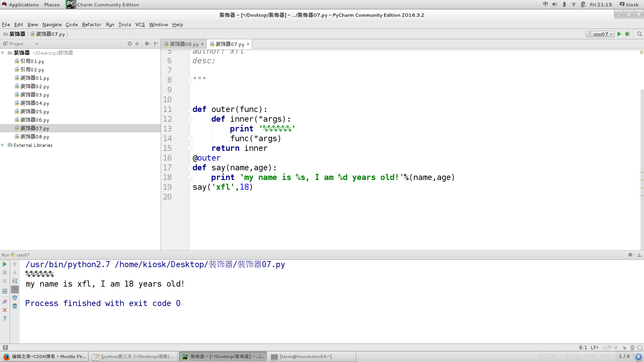Open the Project view selector dropdown
The image size is (644, 362).
pyautogui.click(x=37, y=44)
